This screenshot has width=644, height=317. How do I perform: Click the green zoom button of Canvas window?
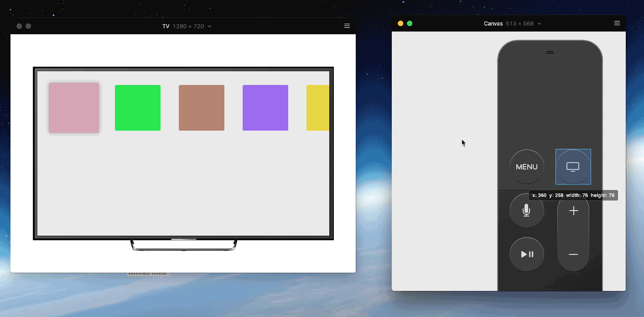tap(410, 23)
